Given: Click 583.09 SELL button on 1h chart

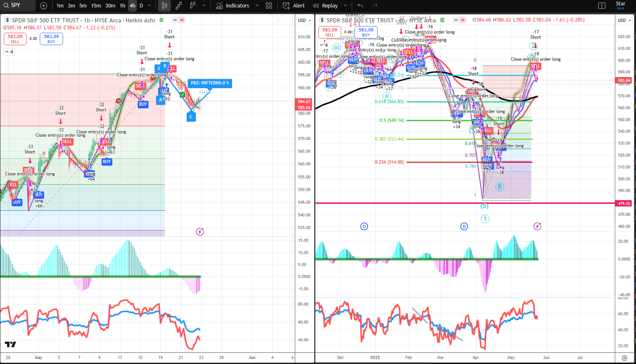Looking at the screenshot, I should 15,39.
